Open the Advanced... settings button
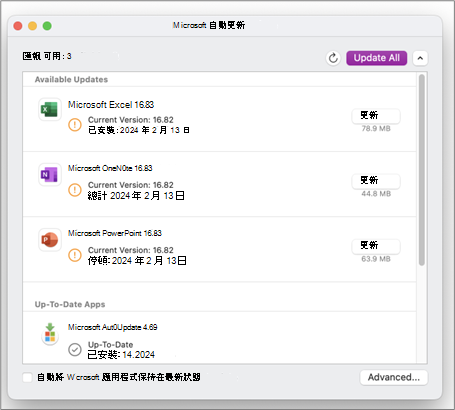Viewport: 455px width, 410px height. click(394, 377)
